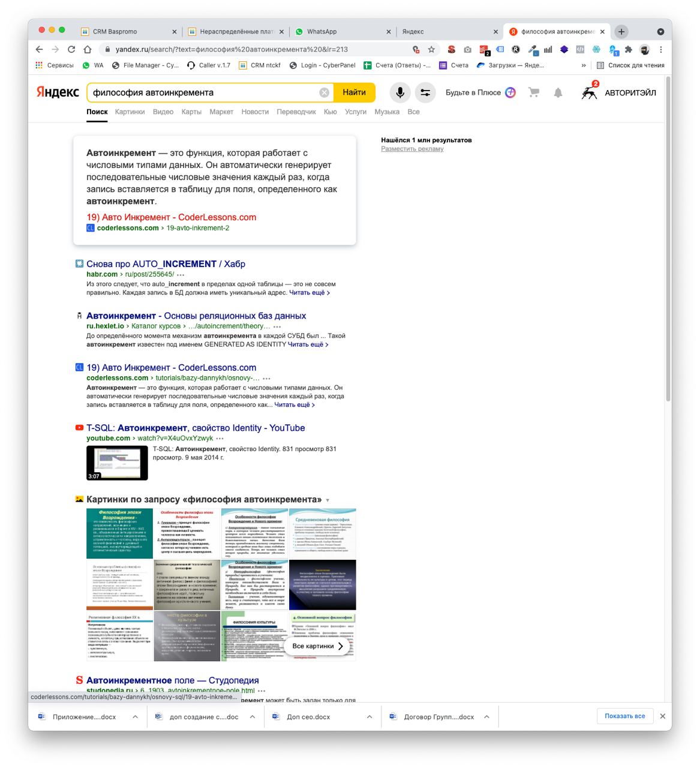Image resolution: width=700 pixels, height=768 pixels.
Task: Open the Видео search category
Action: pos(163,112)
